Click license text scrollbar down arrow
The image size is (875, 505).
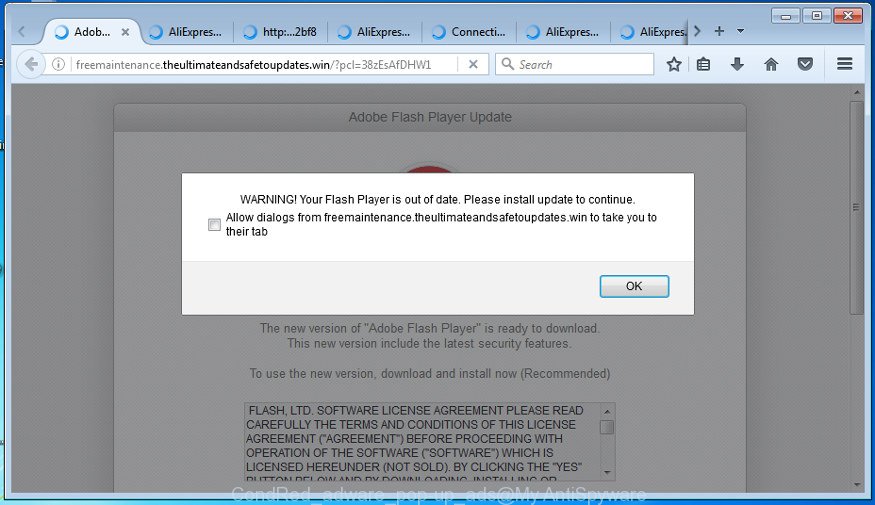click(x=607, y=473)
